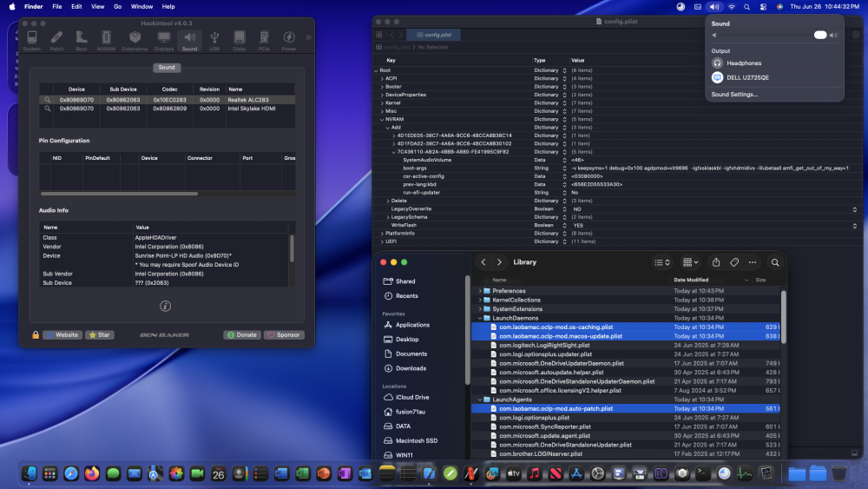
Task: Open the PCIe section in Hackintool
Action: point(264,41)
